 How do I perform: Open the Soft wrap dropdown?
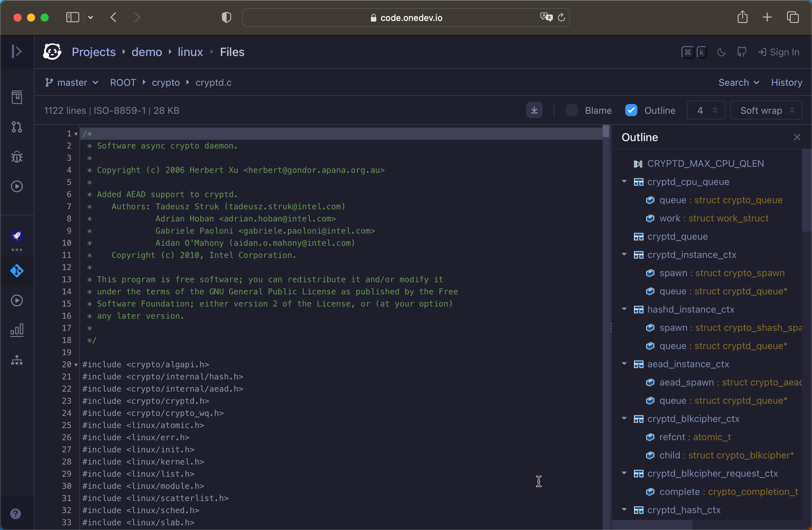click(x=766, y=110)
